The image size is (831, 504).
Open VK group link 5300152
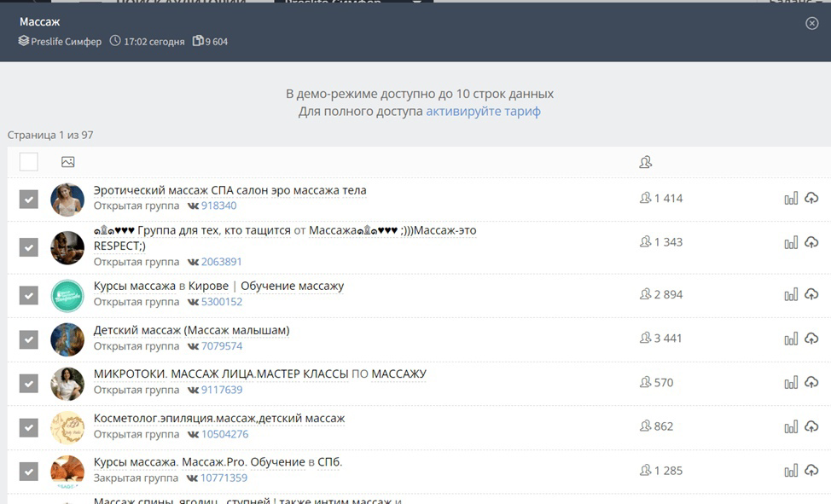tap(222, 302)
